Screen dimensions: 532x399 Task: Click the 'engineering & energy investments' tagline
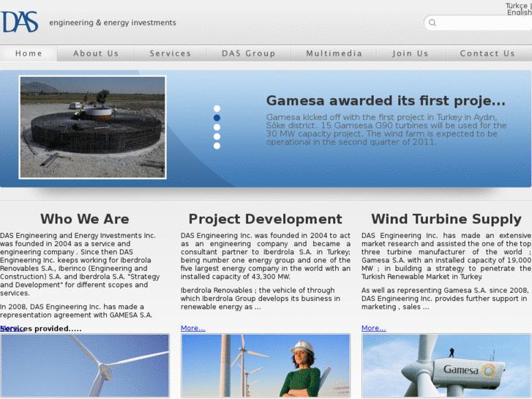pos(113,23)
